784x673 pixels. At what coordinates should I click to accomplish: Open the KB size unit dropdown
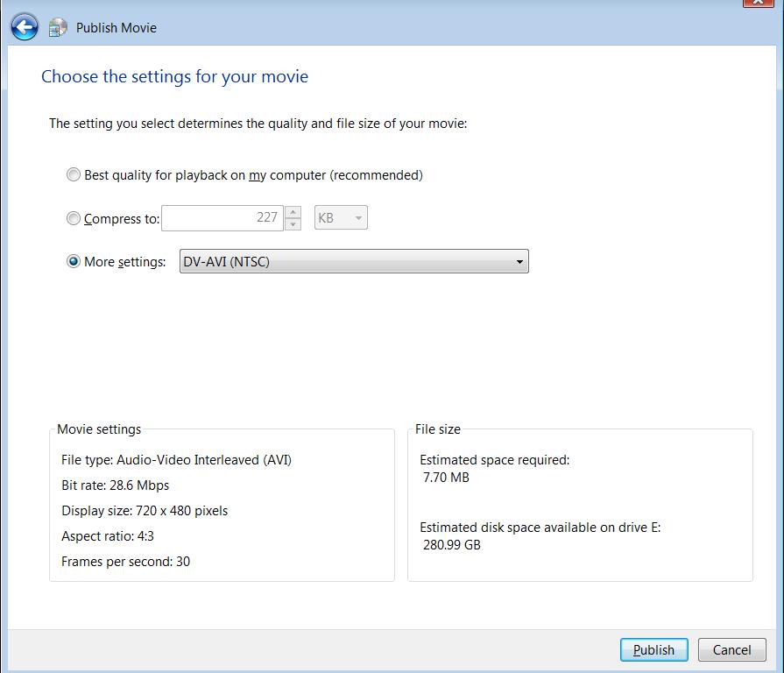point(341,217)
